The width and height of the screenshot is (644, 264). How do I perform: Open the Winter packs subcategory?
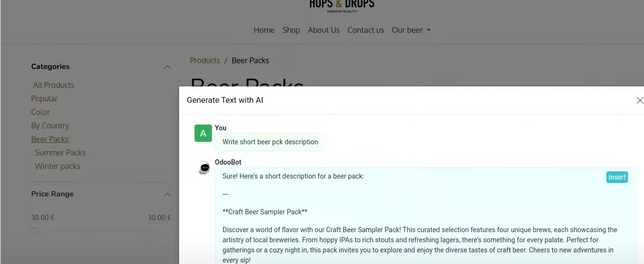click(x=57, y=166)
